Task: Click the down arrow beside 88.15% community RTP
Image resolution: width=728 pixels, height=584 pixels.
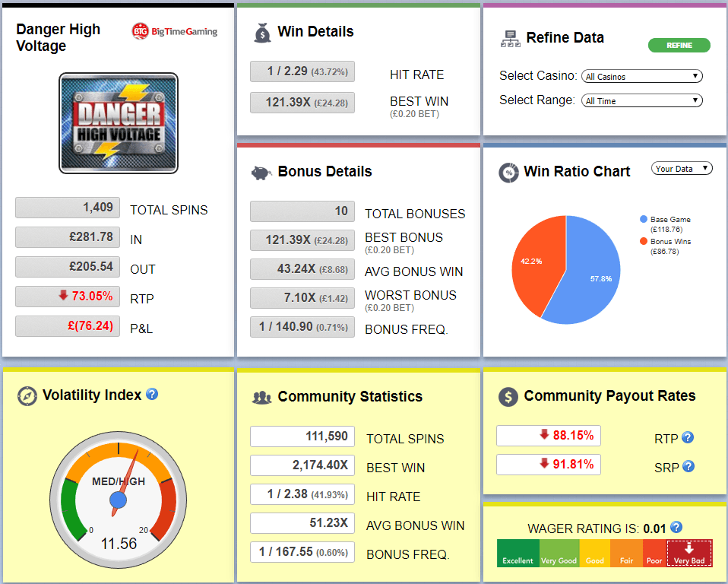Action: (x=545, y=434)
